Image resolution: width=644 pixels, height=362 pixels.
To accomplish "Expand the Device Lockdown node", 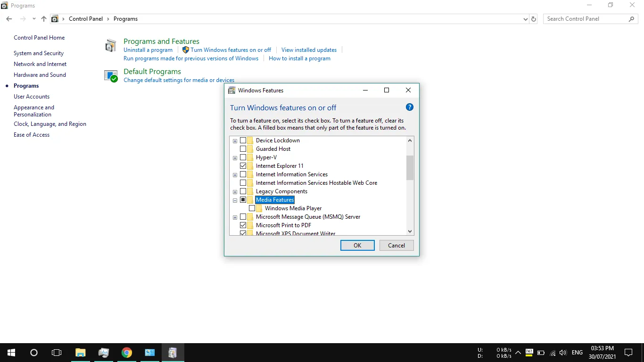I will pyautogui.click(x=235, y=141).
